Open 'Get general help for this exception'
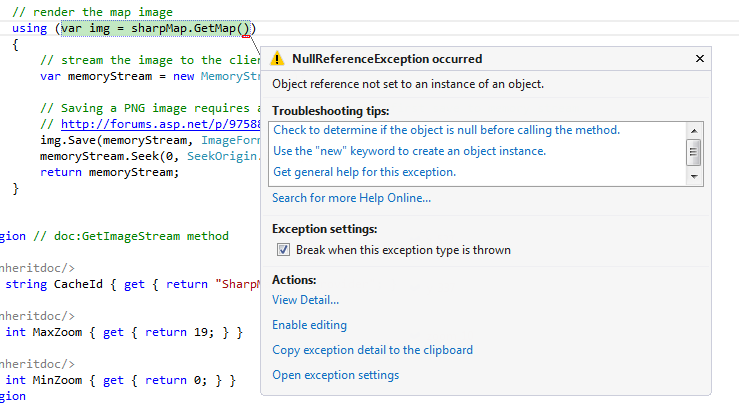739x404 pixels. pyautogui.click(x=364, y=172)
